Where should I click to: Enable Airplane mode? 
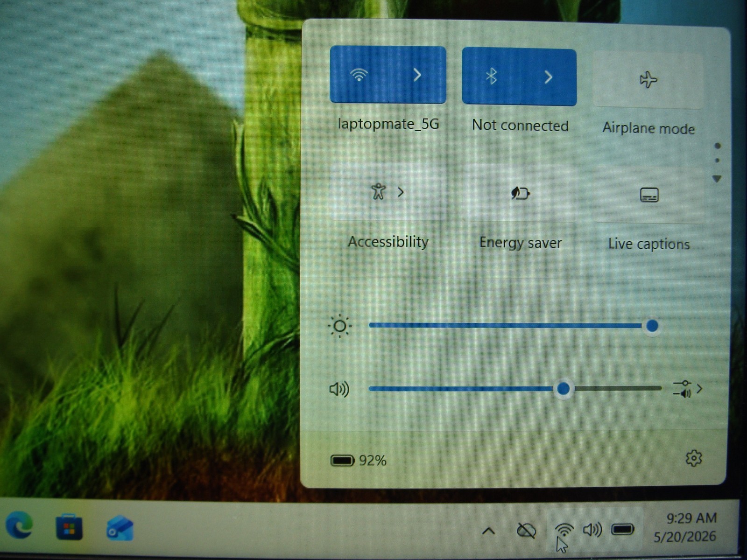[x=648, y=80]
